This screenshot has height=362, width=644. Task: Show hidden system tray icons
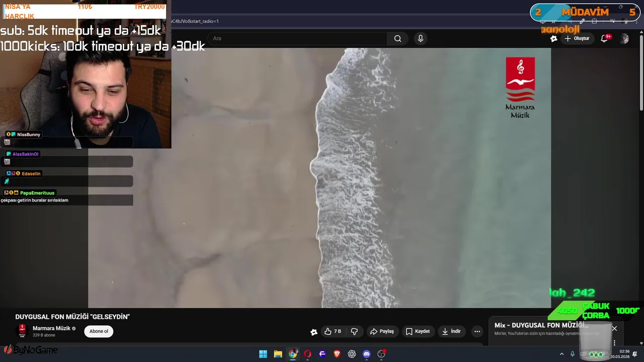click(x=561, y=354)
